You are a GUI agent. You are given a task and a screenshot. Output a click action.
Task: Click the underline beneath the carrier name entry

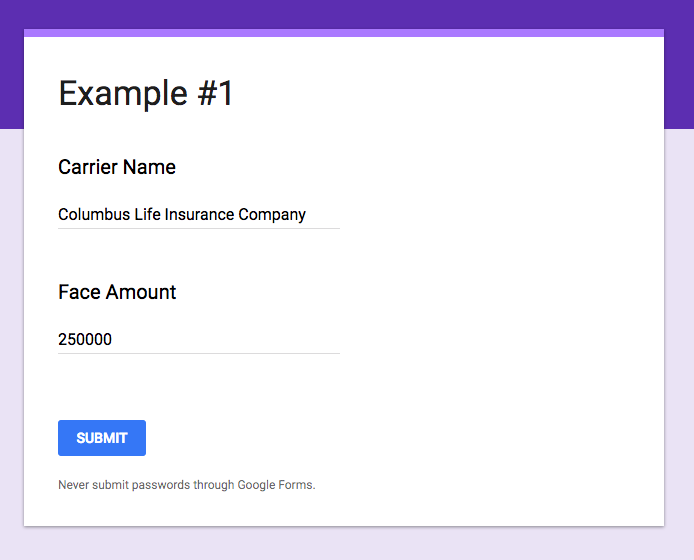tap(199, 228)
